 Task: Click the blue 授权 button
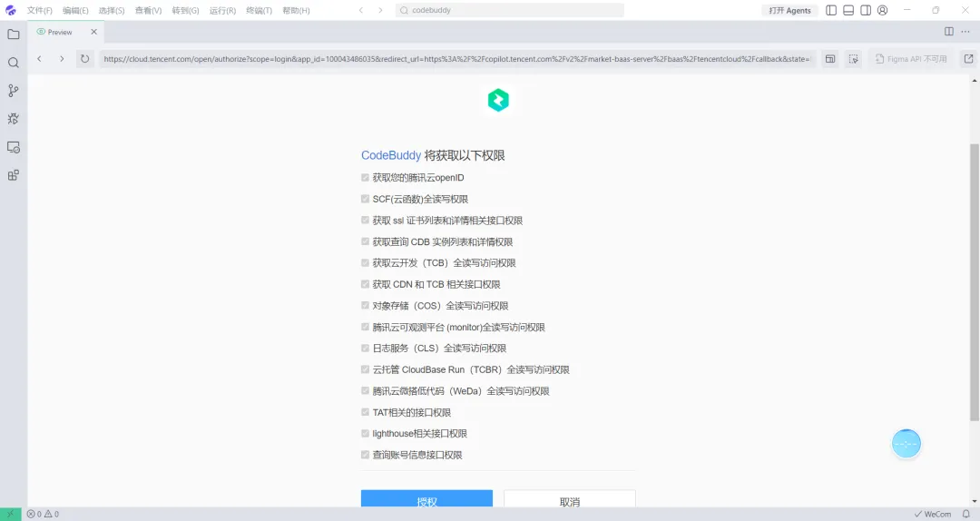426,498
